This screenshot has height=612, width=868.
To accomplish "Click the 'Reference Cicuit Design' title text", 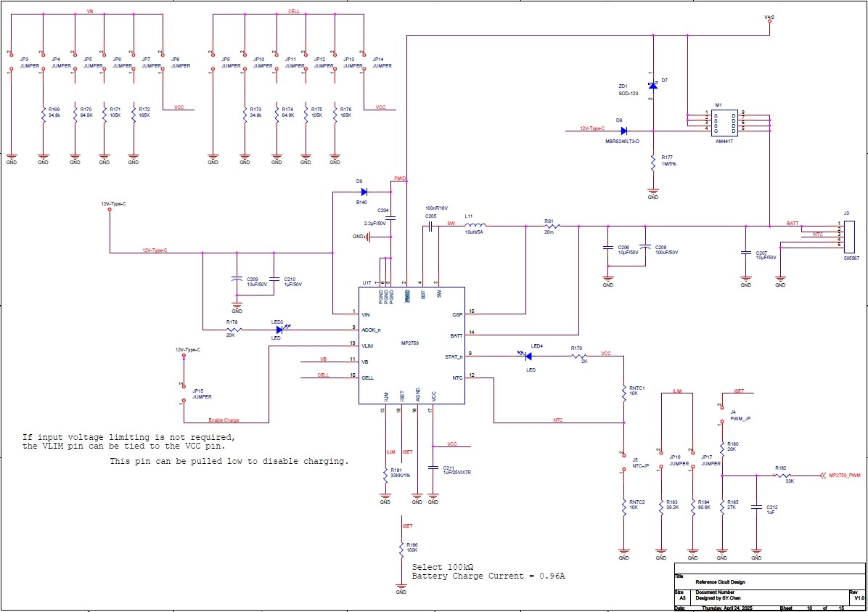I will tap(720, 582).
